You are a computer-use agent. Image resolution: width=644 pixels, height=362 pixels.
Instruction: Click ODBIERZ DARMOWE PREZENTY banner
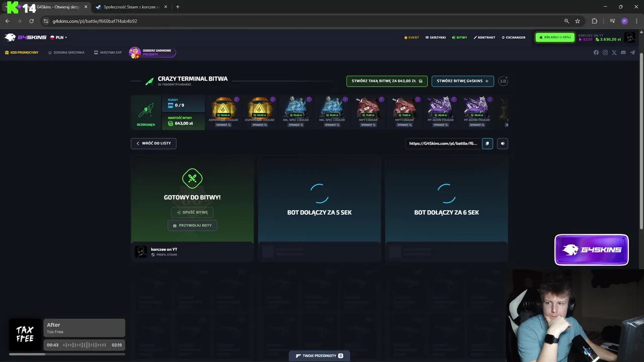pyautogui.click(x=152, y=52)
